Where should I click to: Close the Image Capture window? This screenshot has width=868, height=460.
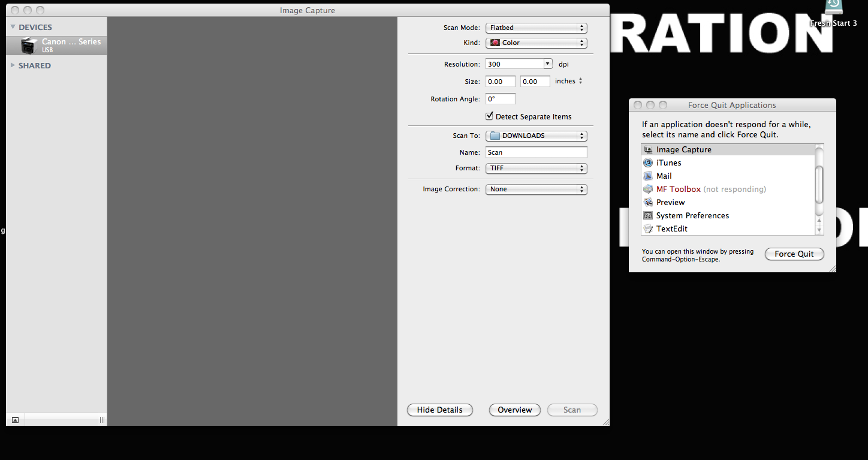15,10
